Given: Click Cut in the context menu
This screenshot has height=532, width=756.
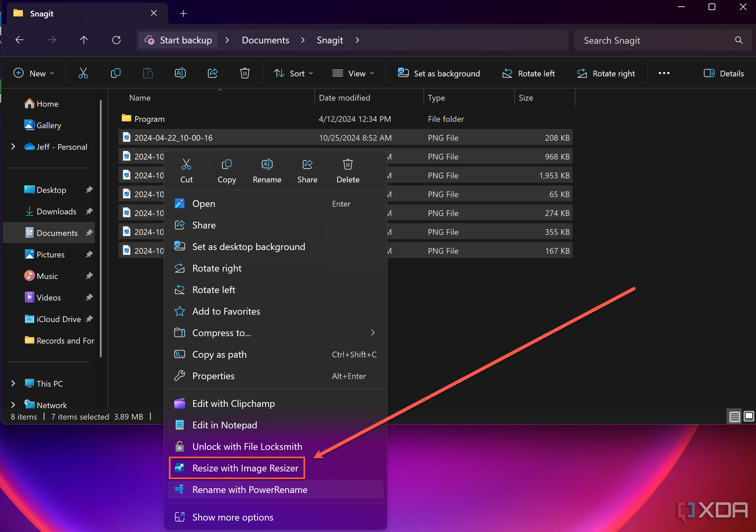Looking at the screenshot, I should (186, 171).
